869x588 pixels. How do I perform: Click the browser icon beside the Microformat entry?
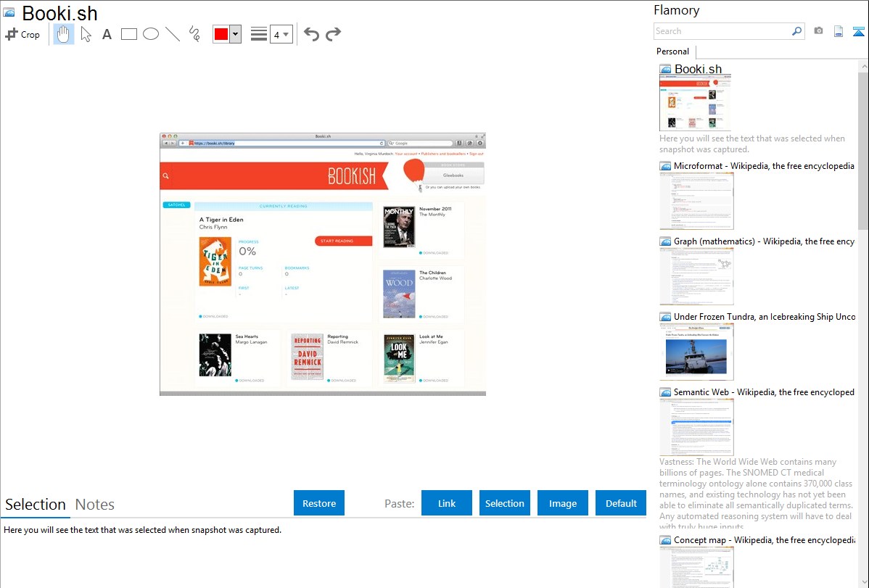666,166
